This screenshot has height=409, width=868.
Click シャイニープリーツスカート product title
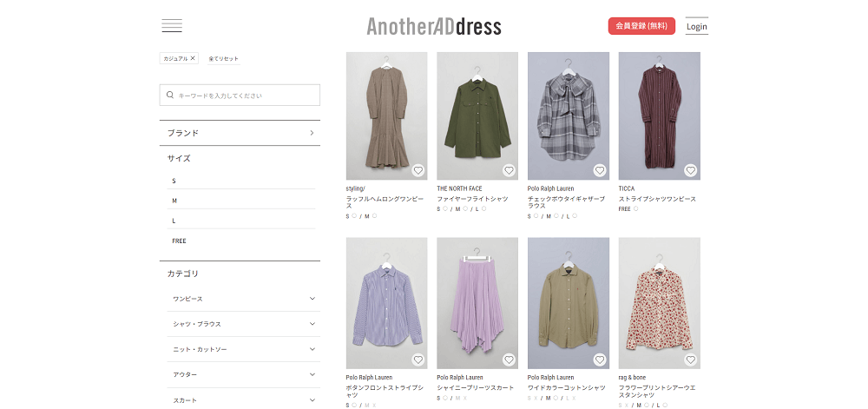(x=476, y=388)
